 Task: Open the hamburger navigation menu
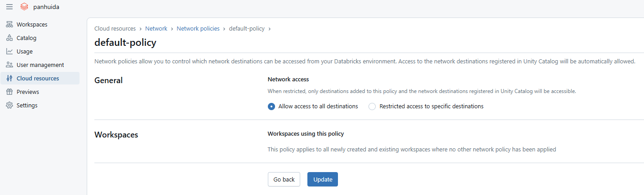(9, 7)
